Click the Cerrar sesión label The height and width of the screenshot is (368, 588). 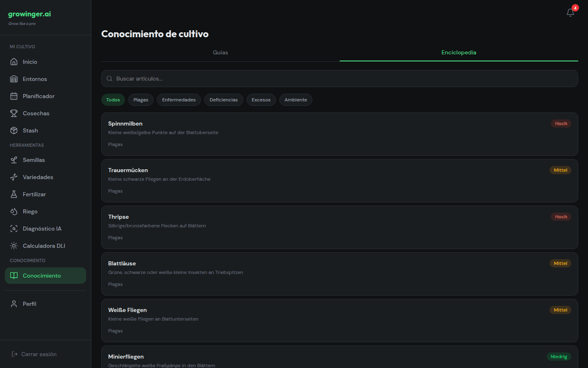[x=39, y=354]
